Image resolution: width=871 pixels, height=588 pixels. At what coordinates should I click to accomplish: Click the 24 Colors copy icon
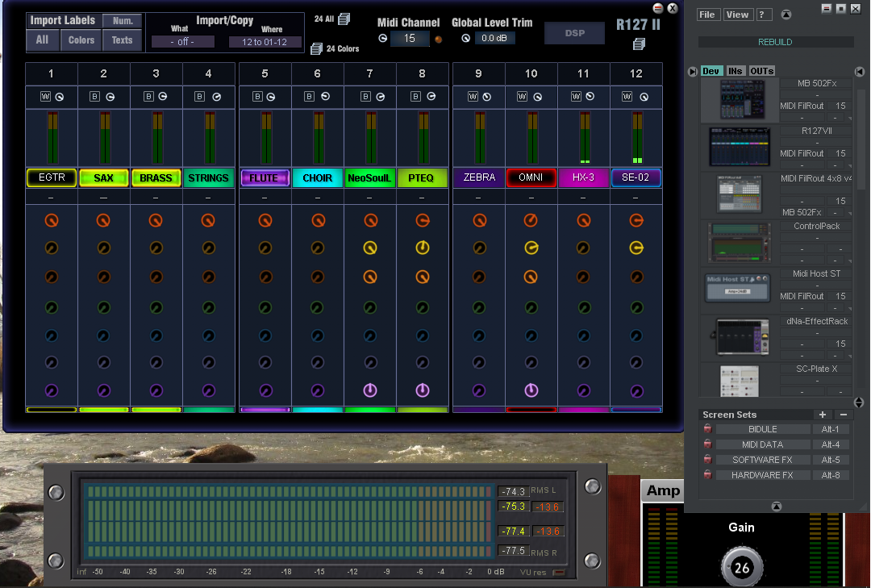[316, 49]
